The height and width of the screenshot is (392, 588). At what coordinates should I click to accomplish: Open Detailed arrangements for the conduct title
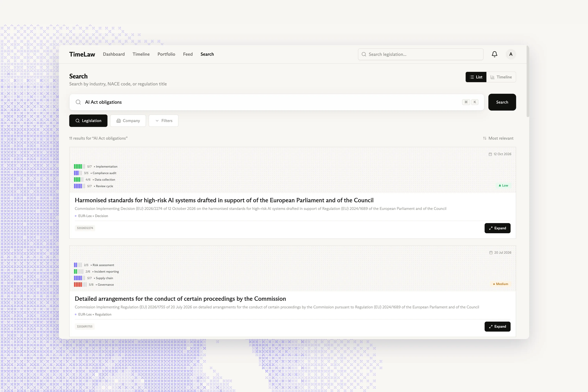[x=180, y=299]
